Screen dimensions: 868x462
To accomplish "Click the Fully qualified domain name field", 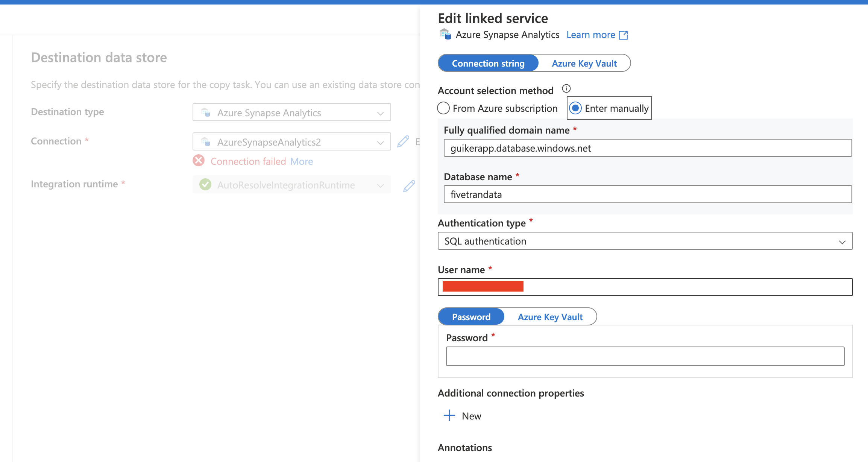I will [x=648, y=148].
